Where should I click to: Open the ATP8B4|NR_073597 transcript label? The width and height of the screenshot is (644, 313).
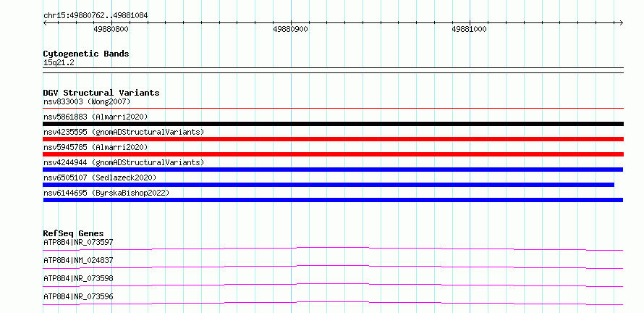tap(78, 242)
